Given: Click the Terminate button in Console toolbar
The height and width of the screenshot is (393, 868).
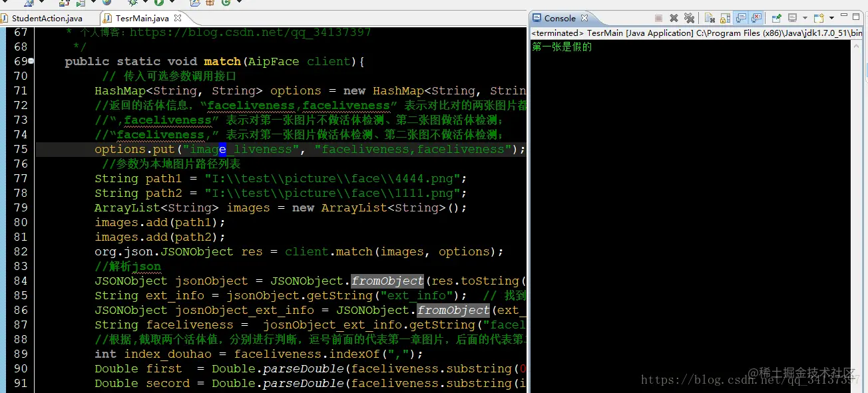Looking at the screenshot, I should [658, 18].
